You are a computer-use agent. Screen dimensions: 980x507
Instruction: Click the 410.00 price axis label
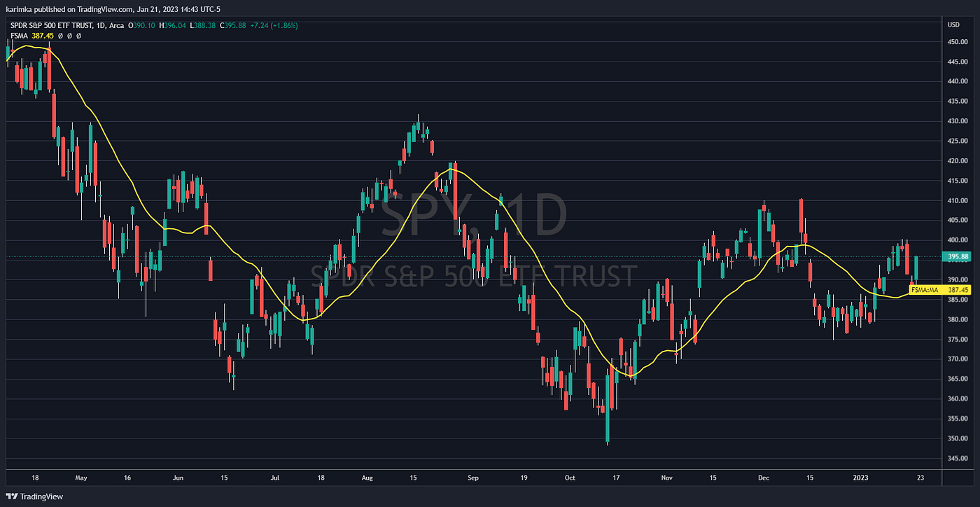click(x=956, y=201)
